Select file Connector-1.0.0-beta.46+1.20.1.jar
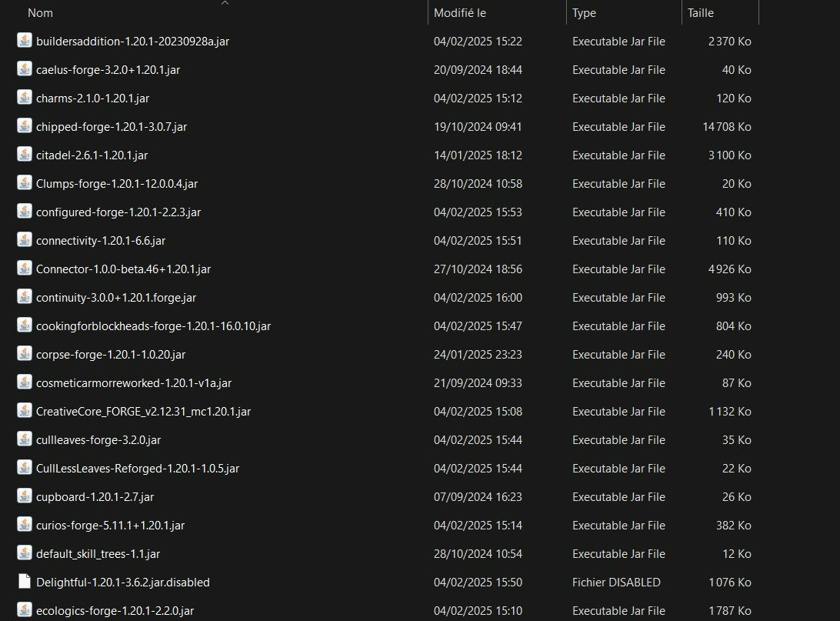 point(123,269)
